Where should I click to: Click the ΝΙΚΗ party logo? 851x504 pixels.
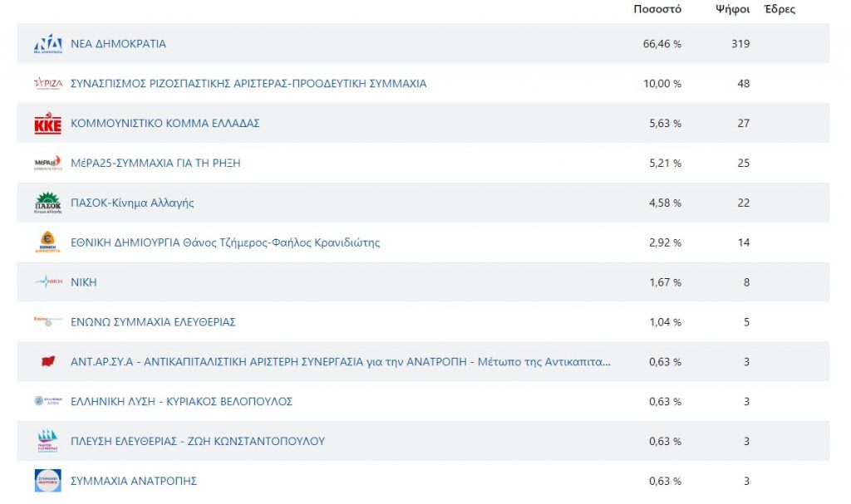pyautogui.click(x=47, y=281)
